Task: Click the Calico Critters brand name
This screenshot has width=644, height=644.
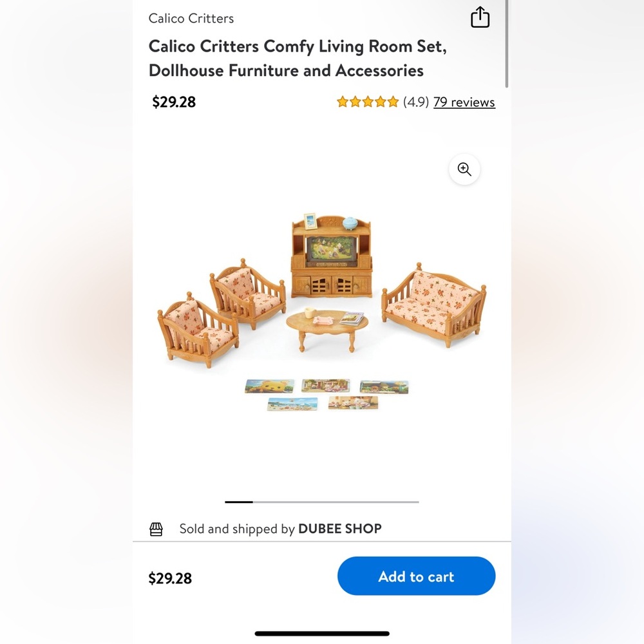Action: 191,18
